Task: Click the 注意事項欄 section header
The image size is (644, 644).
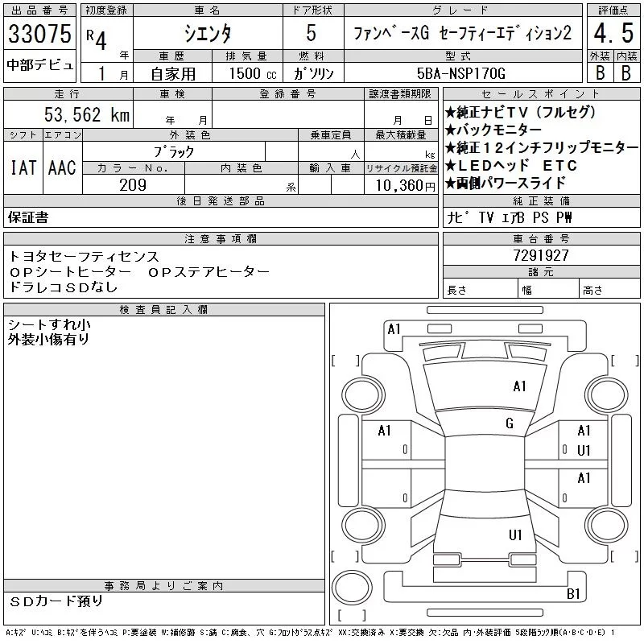Action: tap(221, 238)
